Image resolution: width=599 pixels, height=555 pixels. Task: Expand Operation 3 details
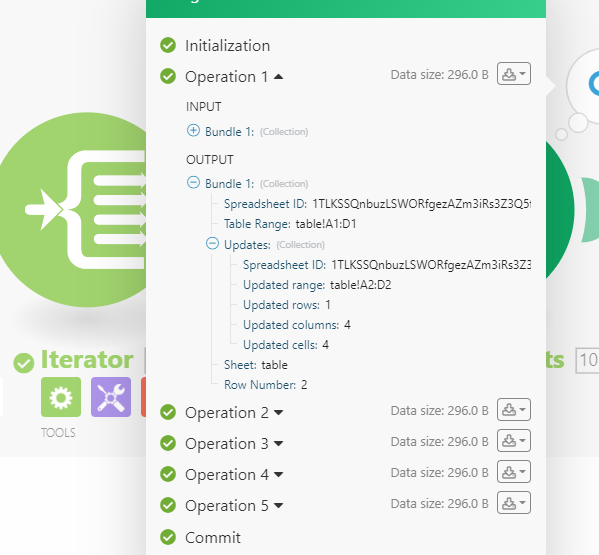pos(278,443)
